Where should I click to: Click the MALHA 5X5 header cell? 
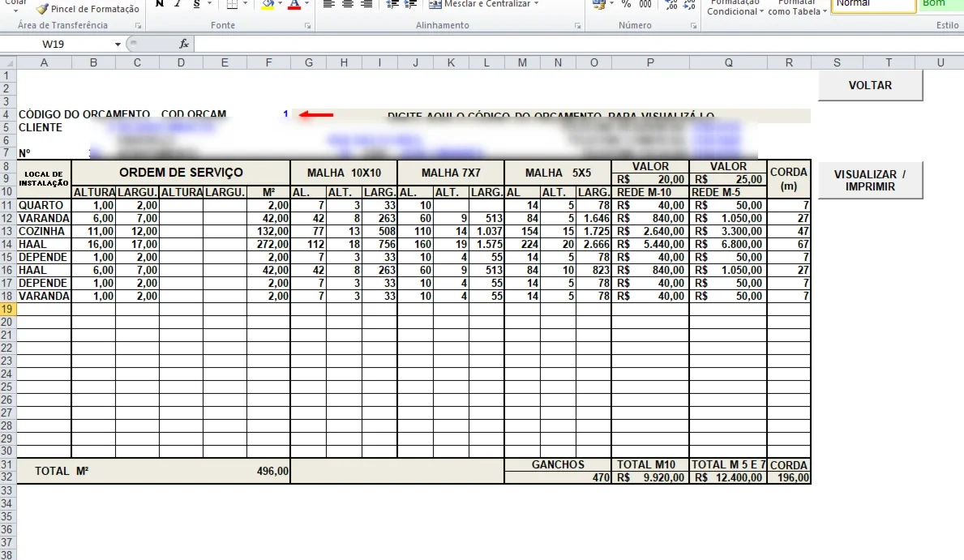coord(558,173)
